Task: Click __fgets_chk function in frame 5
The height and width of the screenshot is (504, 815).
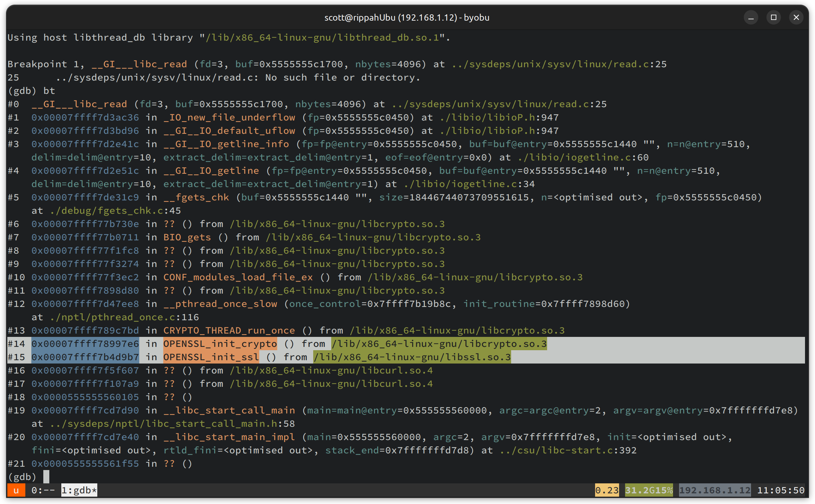Action: pyautogui.click(x=196, y=197)
